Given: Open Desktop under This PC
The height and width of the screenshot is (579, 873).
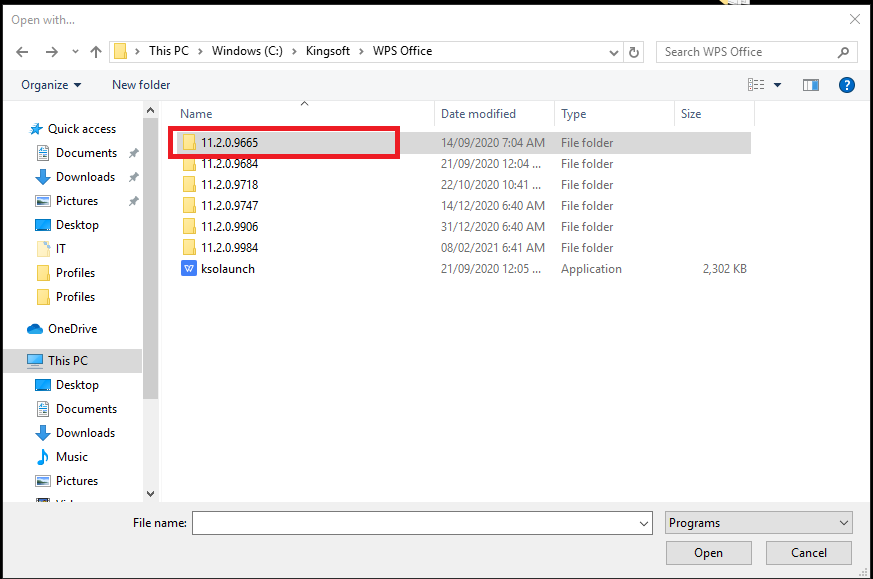Looking at the screenshot, I should point(67,385).
